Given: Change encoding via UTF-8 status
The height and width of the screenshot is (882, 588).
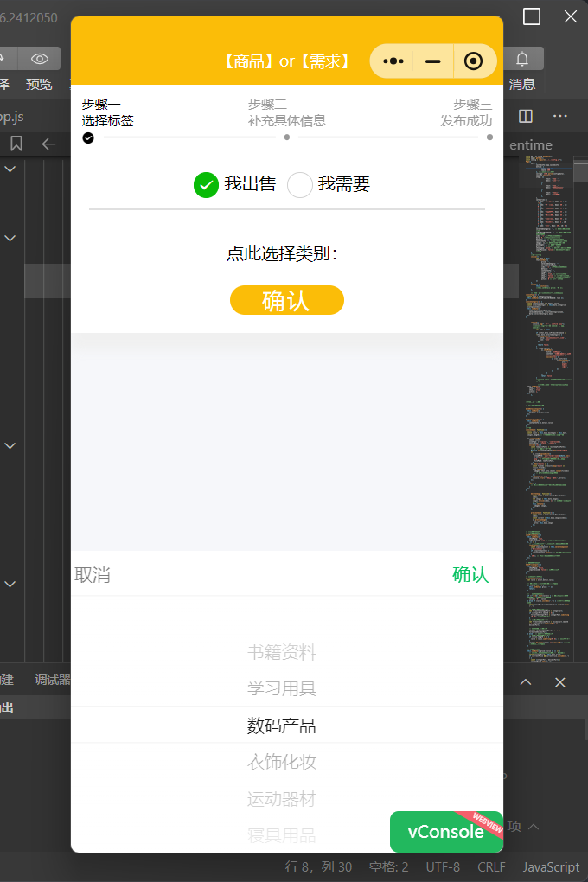Looking at the screenshot, I should (443, 866).
